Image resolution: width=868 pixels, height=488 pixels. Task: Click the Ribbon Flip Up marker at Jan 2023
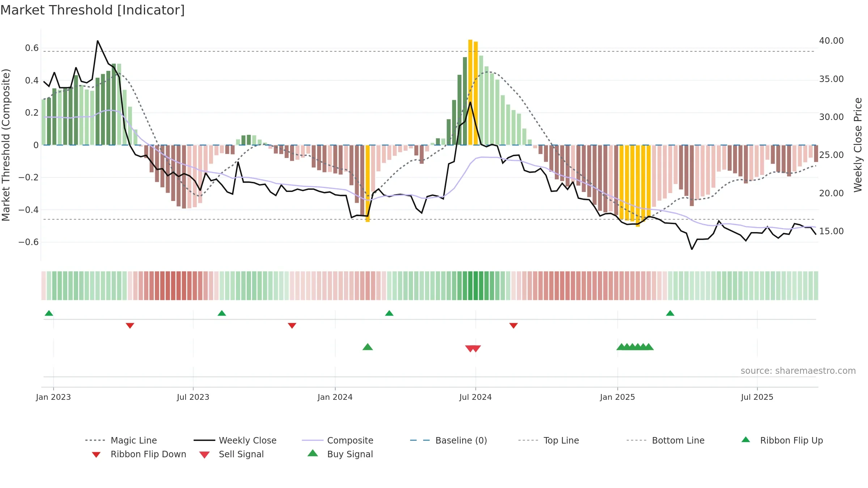pyautogui.click(x=49, y=313)
